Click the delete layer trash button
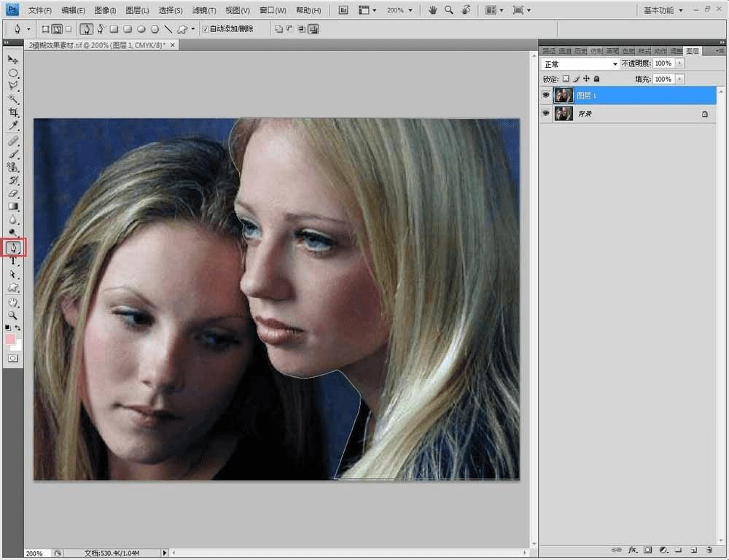Screen dimensions: 729x560 point(709,550)
